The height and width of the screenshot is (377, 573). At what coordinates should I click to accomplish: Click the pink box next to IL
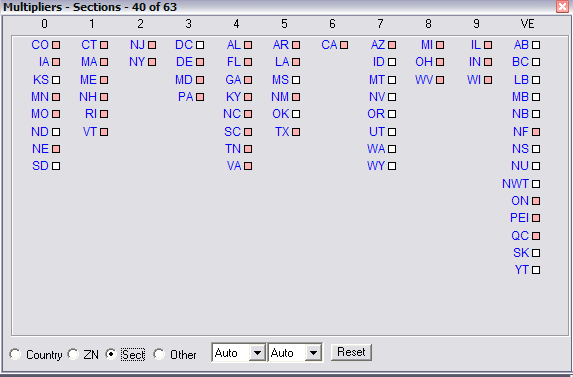pyautogui.click(x=488, y=45)
